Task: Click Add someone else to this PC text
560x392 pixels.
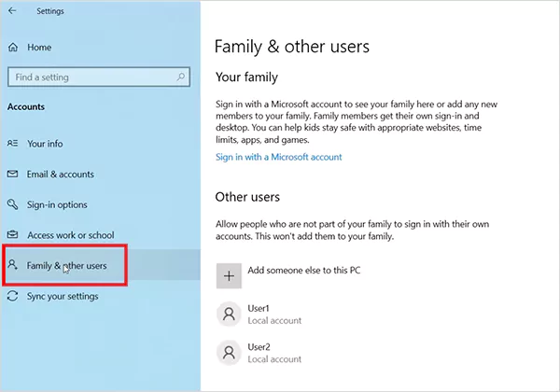Action: point(304,271)
